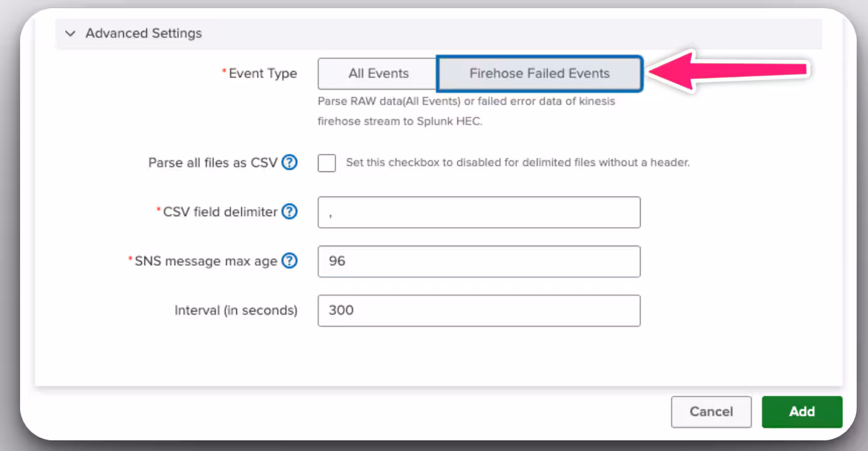868x451 pixels.
Task: Click the Advanced Settings section title
Action: (143, 33)
